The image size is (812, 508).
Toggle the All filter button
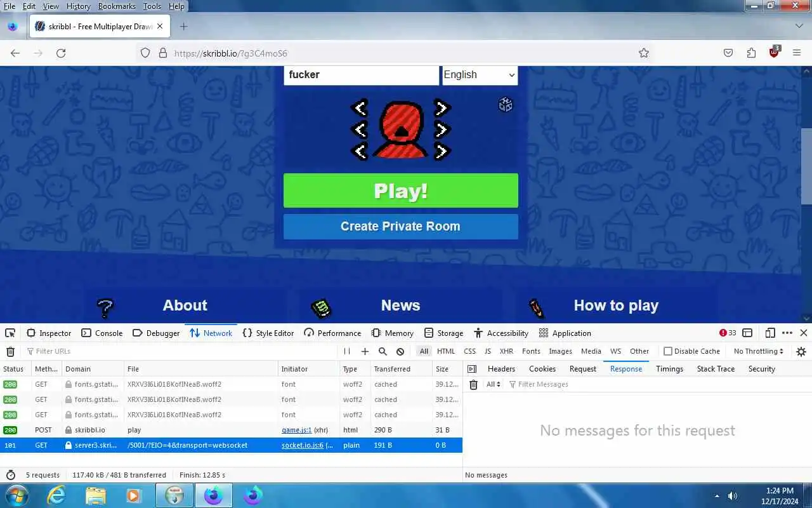coord(424,351)
